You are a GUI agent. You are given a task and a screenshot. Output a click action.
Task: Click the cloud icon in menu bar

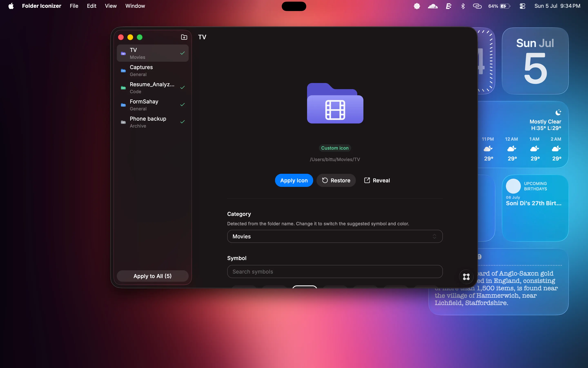433,6
